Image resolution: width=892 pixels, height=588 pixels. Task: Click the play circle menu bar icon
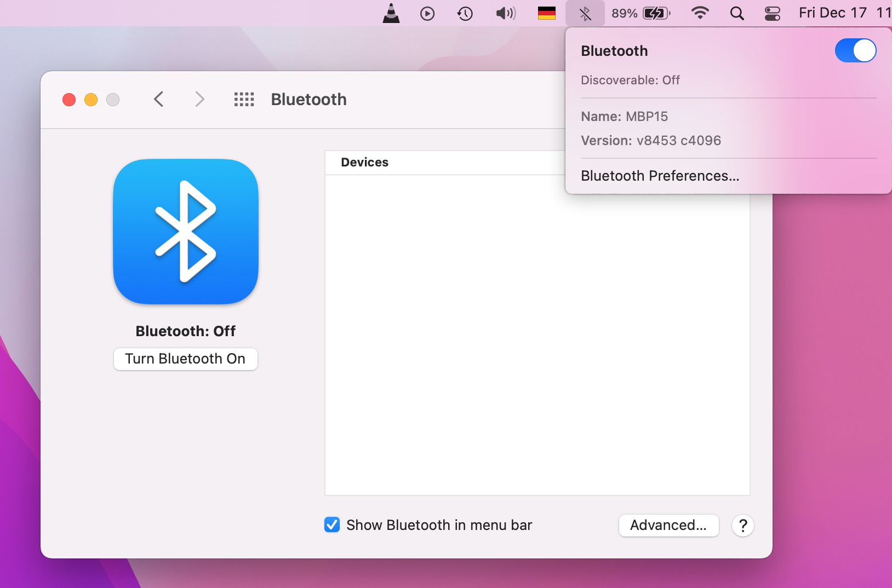pos(427,13)
